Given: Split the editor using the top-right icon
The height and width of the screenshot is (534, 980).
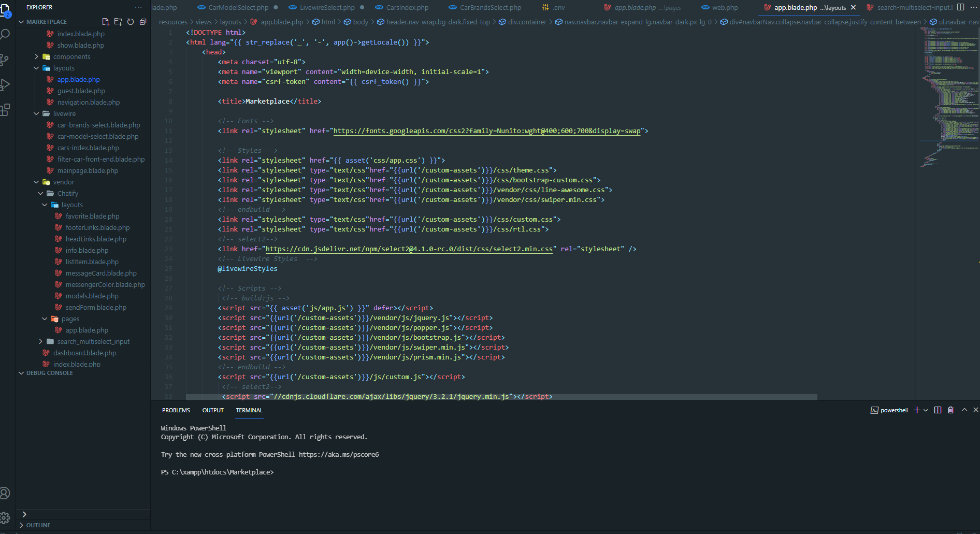Looking at the screenshot, I should click(x=961, y=7).
